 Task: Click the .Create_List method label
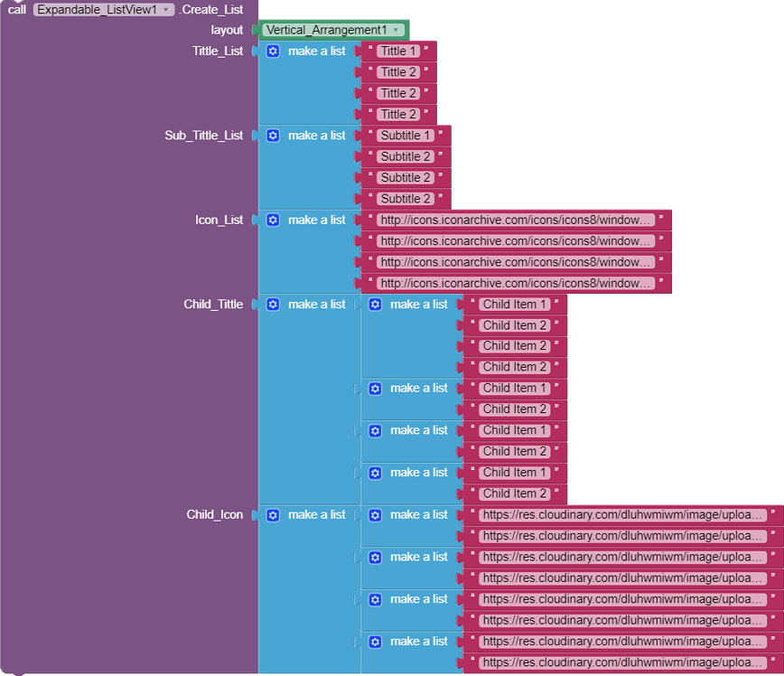point(211,10)
